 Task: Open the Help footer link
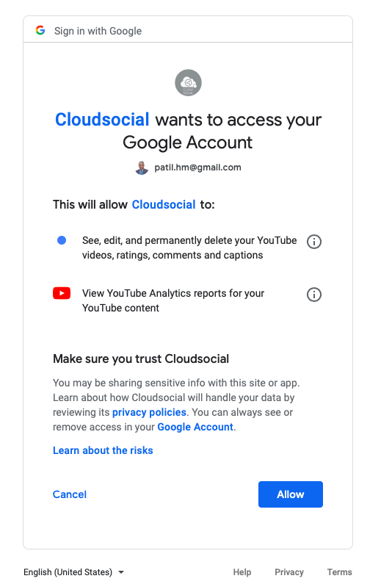[x=242, y=572]
